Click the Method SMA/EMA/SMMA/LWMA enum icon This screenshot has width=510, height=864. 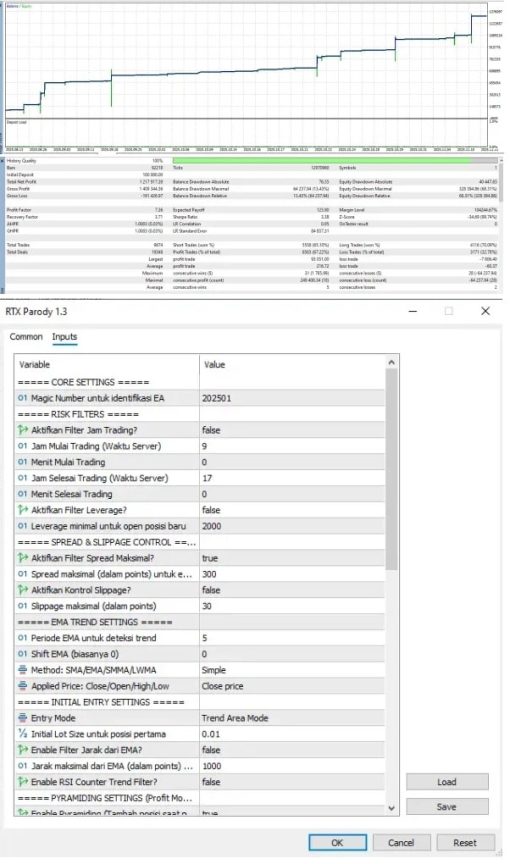(23, 669)
